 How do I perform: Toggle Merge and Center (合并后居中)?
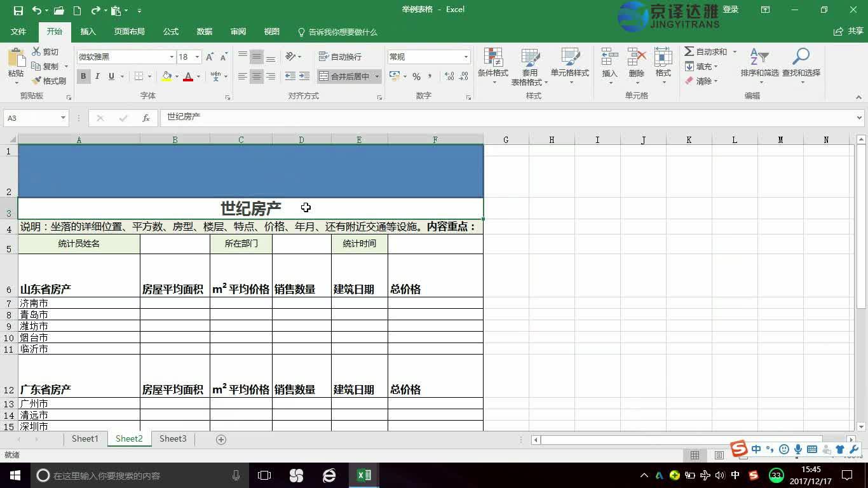344,76
